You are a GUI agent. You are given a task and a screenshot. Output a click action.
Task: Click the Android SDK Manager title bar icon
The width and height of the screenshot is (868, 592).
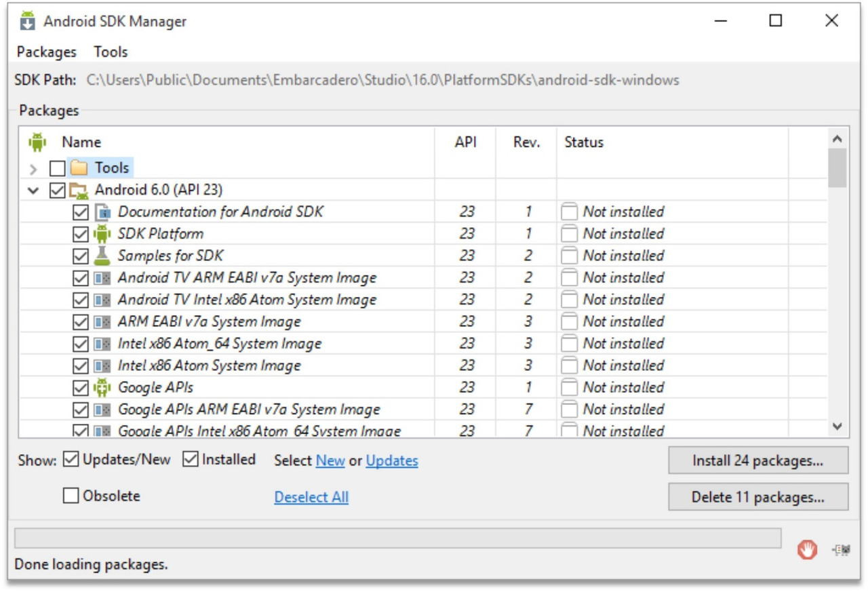click(x=27, y=21)
